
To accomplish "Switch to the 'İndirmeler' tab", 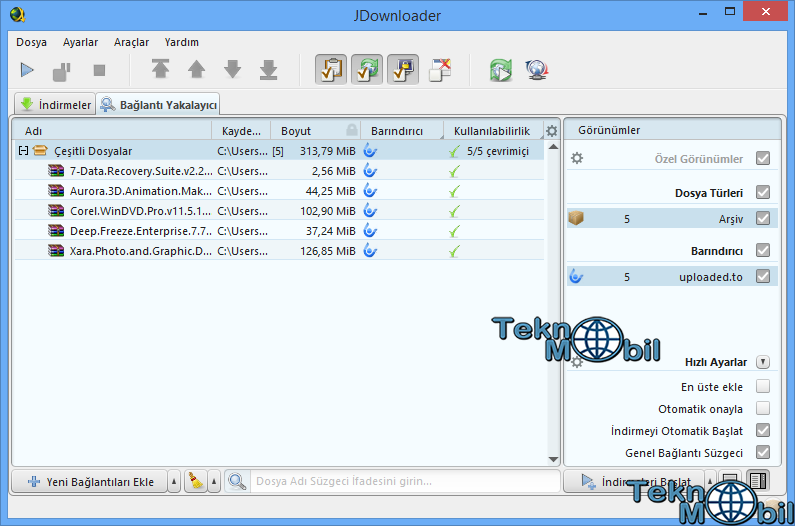I will click(x=55, y=104).
